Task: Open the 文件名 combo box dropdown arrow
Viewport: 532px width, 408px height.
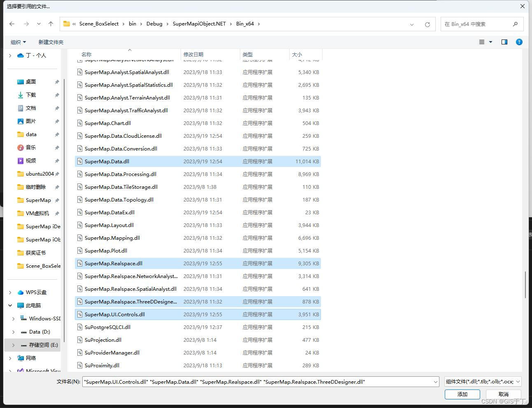Action: [436, 382]
